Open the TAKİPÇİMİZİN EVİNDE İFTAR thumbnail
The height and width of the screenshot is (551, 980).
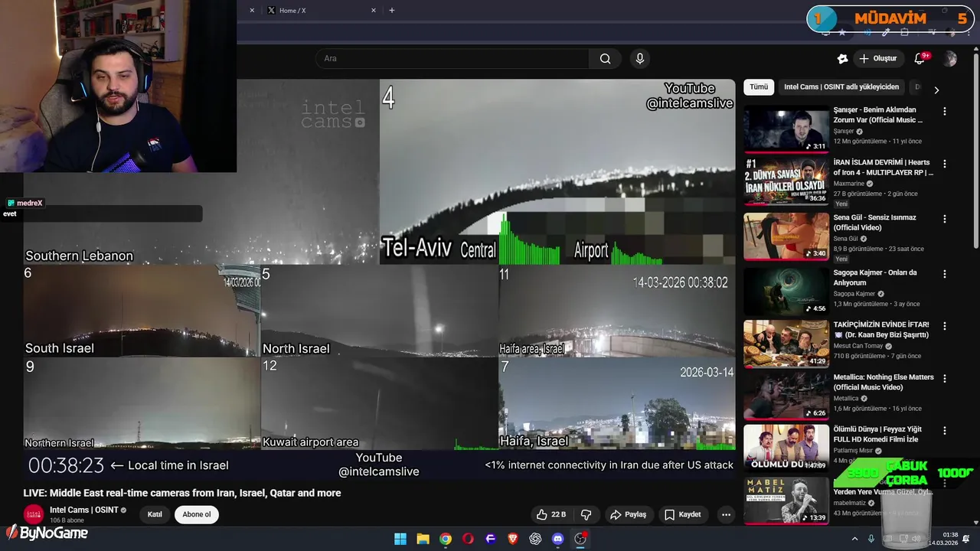tap(786, 344)
